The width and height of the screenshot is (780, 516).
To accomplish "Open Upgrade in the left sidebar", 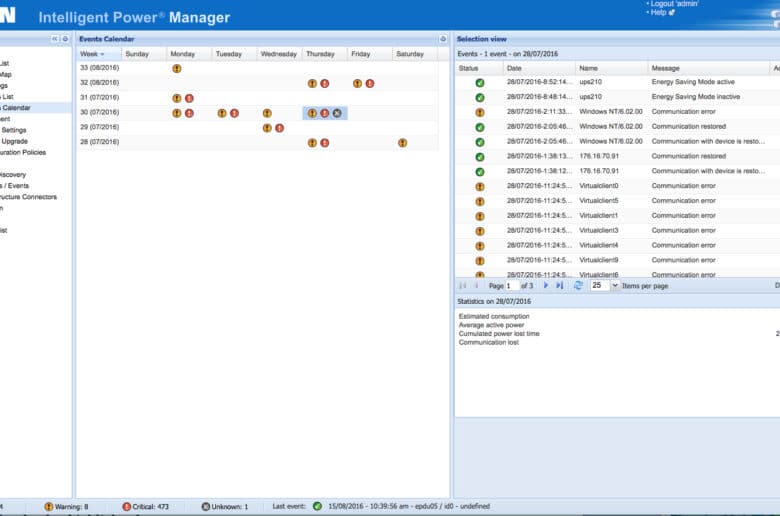I will click(14, 141).
